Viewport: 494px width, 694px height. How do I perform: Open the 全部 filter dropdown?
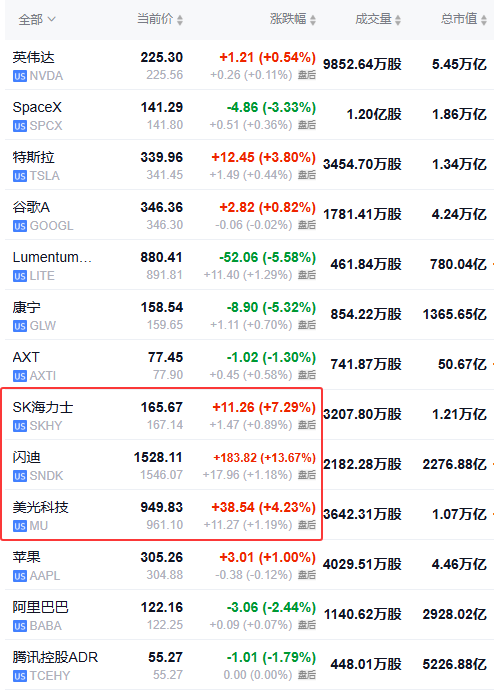coord(37,19)
